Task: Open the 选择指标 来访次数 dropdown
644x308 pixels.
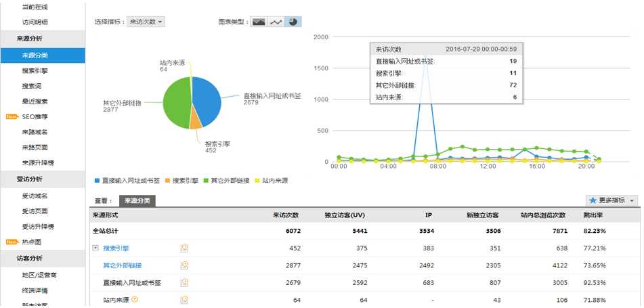Action: pos(146,22)
